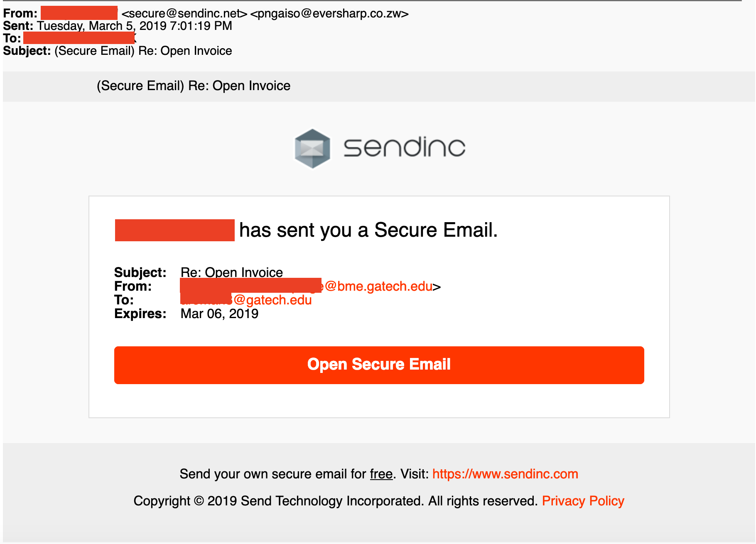756x544 pixels.
Task: Open the Secure Email button
Action: pos(379,365)
